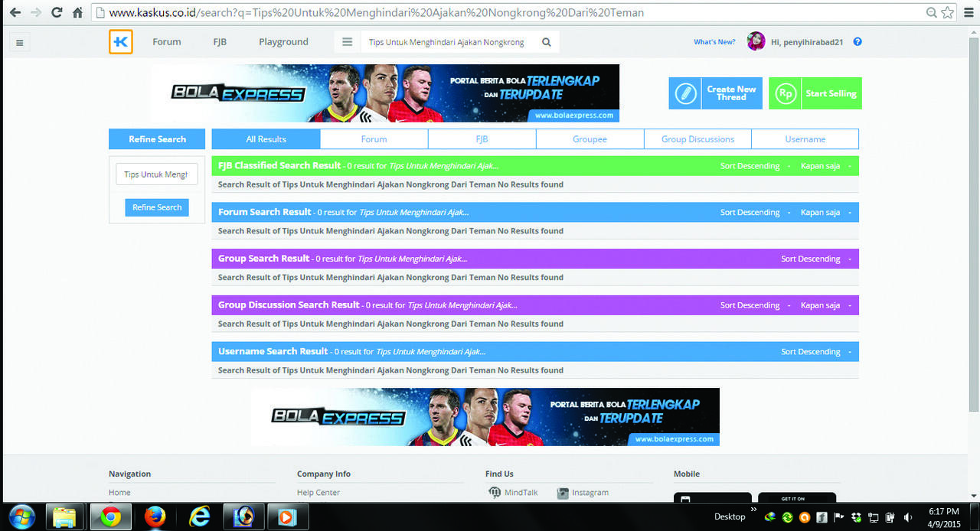This screenshot has width=980, height=531.
Task: Bookmark this page with star icon
Action: coord(947,12)
